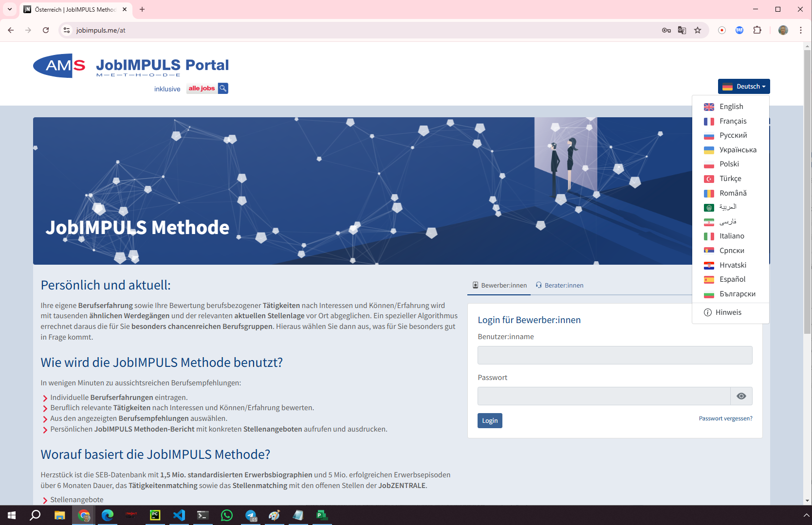812x525 pixels.
Task: Open the Extensions puzzle icon
Action: click(757, 30)
